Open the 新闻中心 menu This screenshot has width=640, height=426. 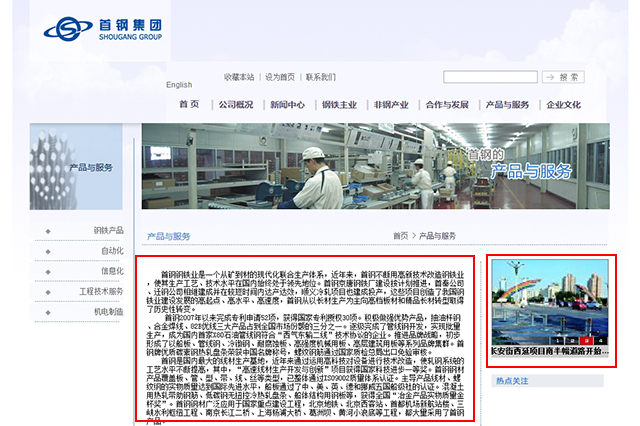point(287,104)
